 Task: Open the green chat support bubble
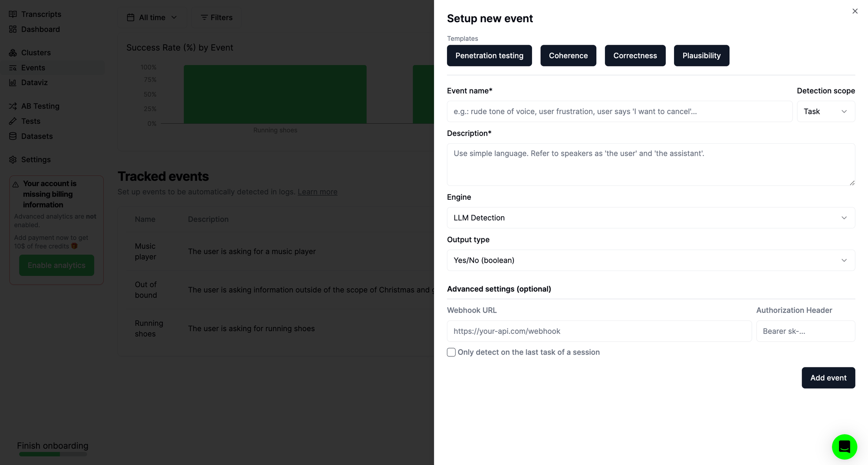pos(844,447)
